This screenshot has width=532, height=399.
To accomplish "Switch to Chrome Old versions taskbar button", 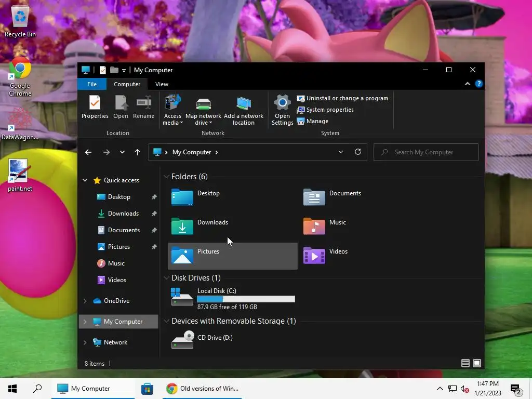I will tap(202, 389).
